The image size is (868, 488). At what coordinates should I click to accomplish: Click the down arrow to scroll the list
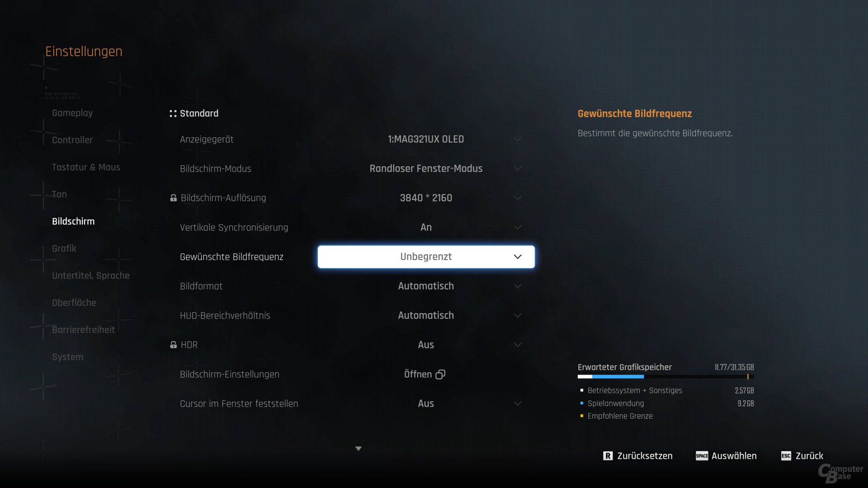[x=359, y=448]
